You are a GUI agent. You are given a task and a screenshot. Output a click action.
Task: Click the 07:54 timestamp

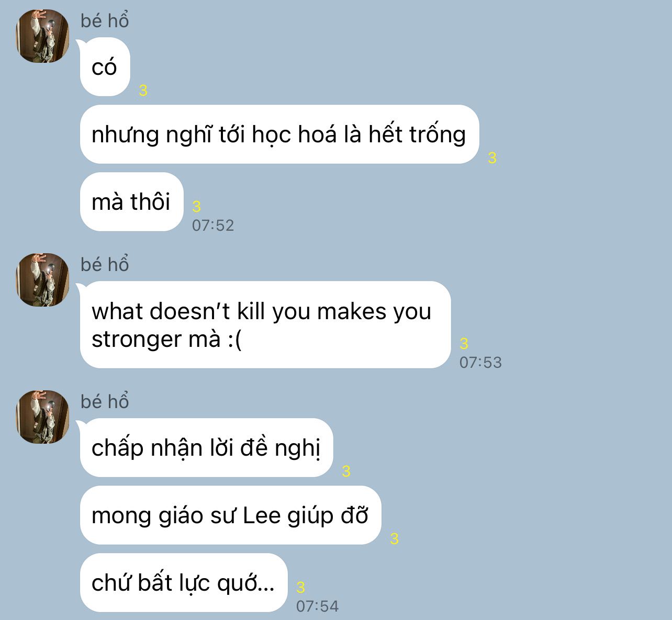pyautogui.click(x=318, y=606)
